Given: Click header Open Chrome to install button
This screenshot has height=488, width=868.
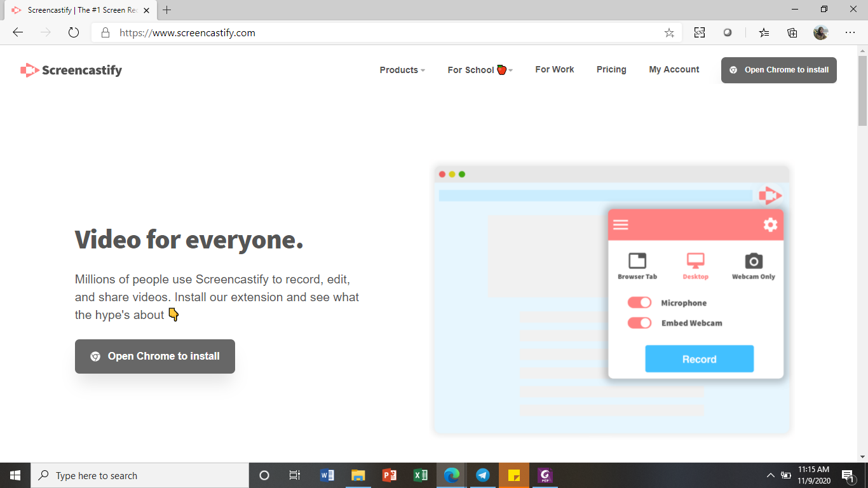Looking at the screenshot, I should coord(779,70).
